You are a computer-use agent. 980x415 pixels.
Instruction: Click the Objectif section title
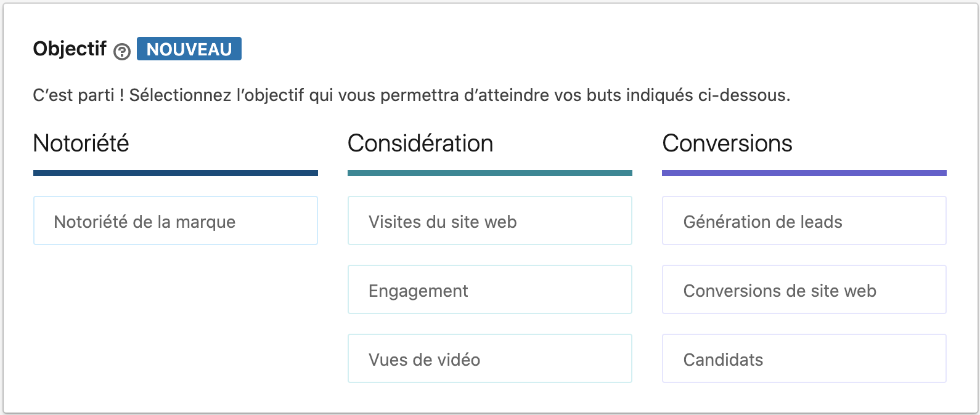(x=70, y=49)
